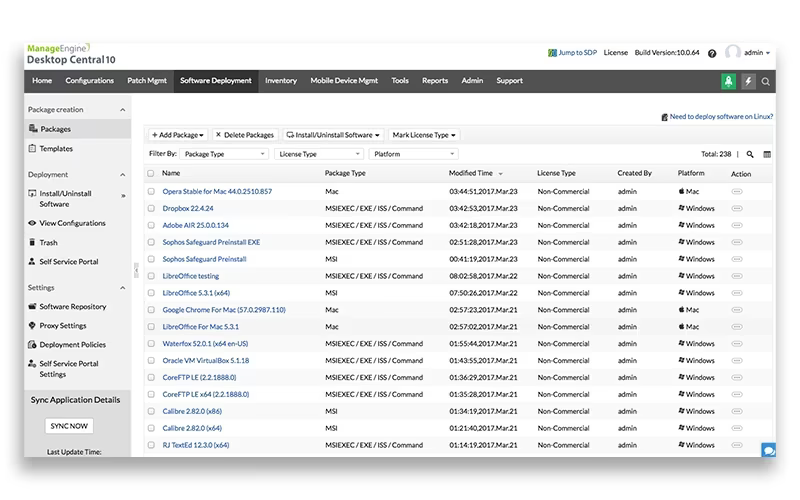The height and width of the screenshot is (500, 800).
Task: Open the green rocket notification icon
Action: point(728,81)
